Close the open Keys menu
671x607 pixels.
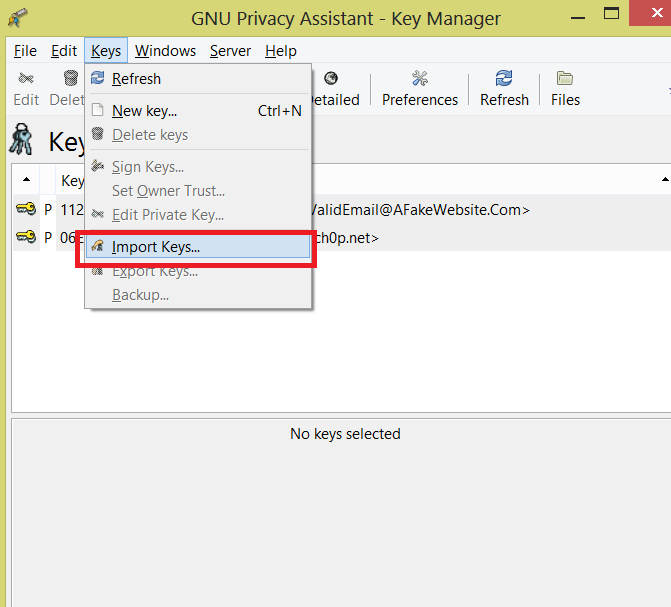[x=106, y=51]
